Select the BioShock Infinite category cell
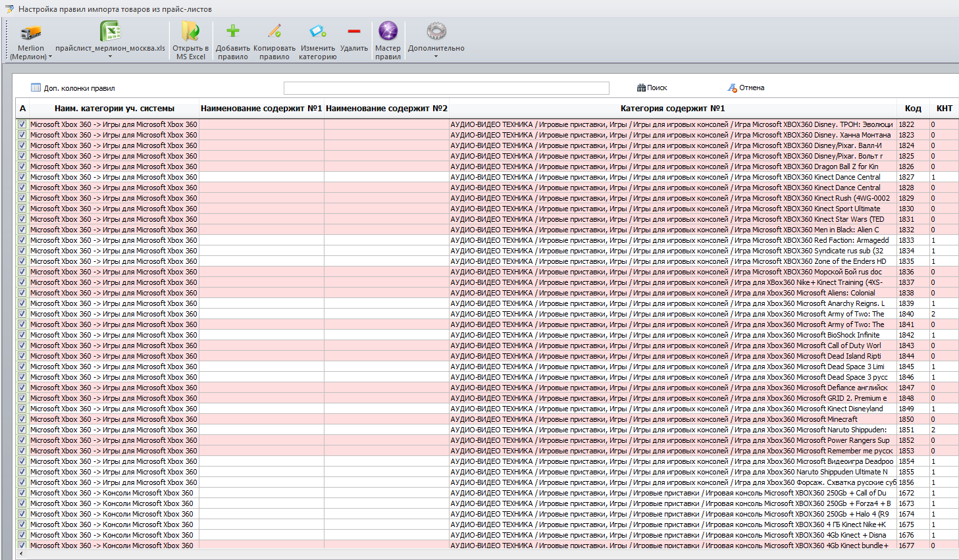959x560 pixels. pyautogui.click(x=673, y=335)
